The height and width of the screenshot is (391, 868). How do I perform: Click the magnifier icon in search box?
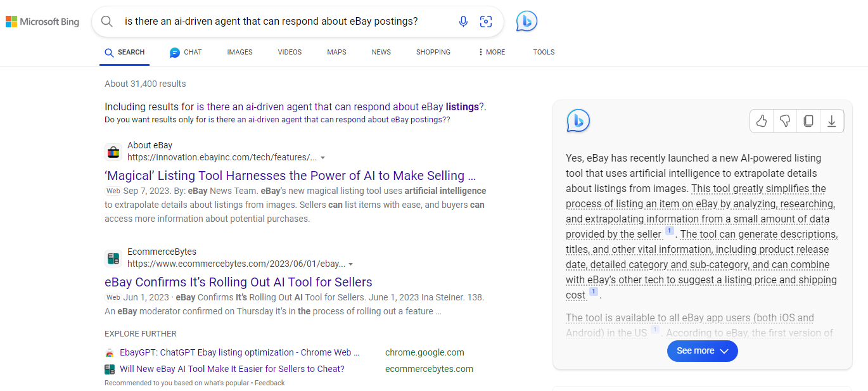107,22
